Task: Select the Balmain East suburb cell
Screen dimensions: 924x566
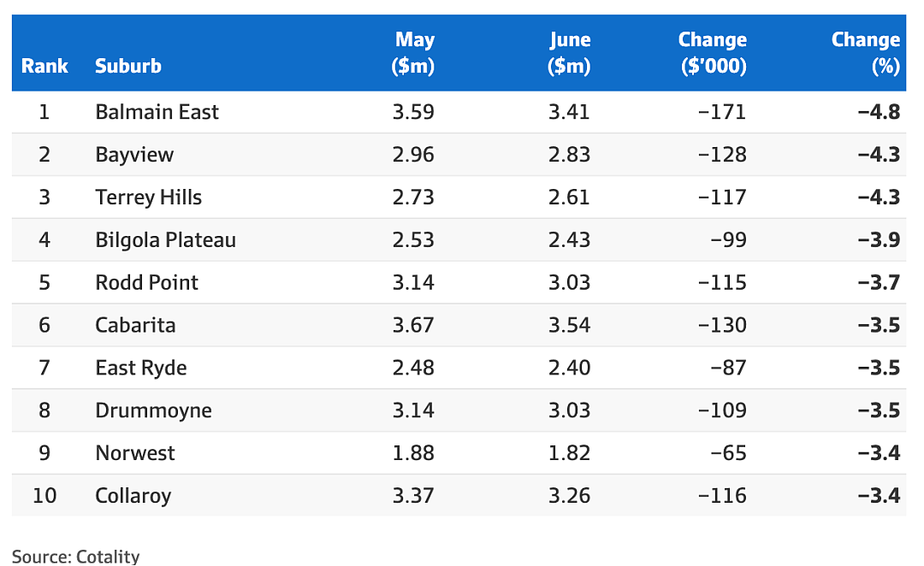Action: coord(157,112)
